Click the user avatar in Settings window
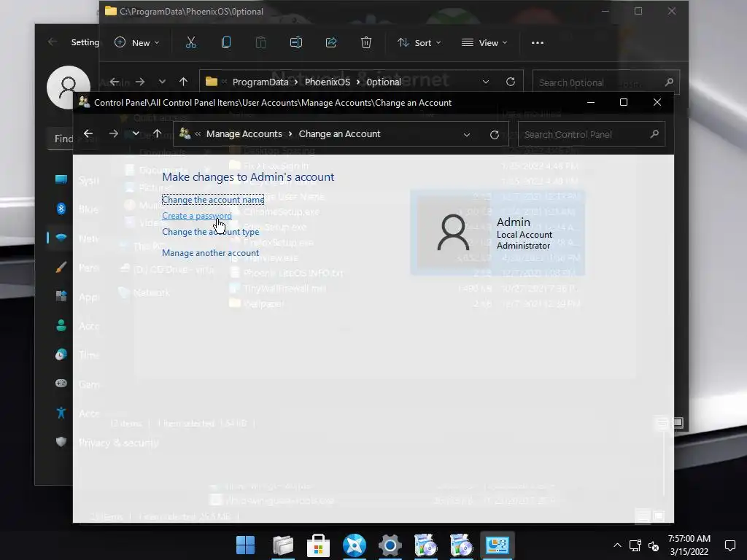747x560 pixels. tap(68, 87)
